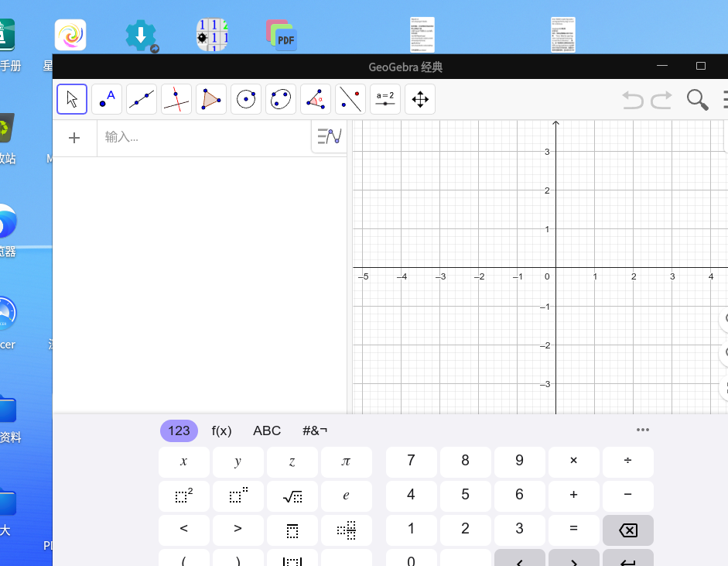Screen dimensions: 728x566
Task: Tap the division ÷ key
Action: pyautogui.click(x=627, y=462)
